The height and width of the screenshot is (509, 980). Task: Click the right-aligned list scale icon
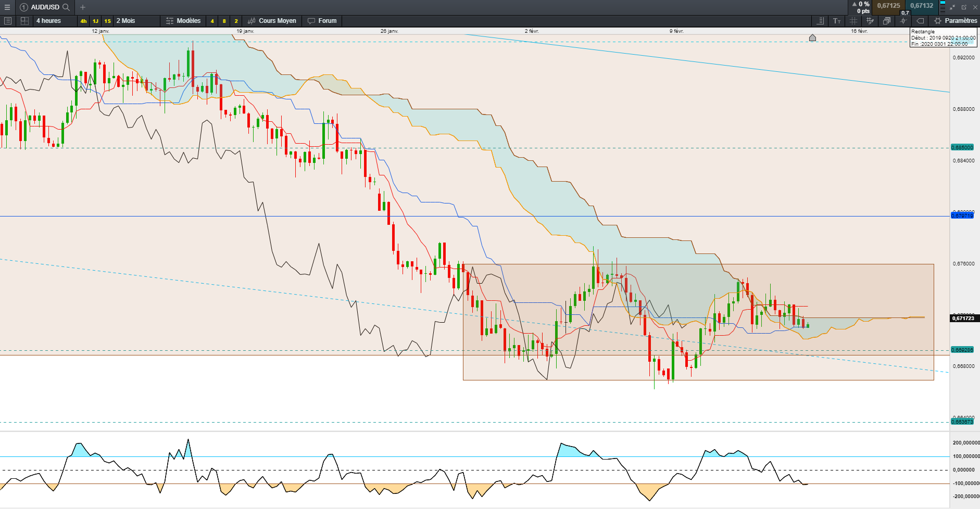[x=820, y=21]
